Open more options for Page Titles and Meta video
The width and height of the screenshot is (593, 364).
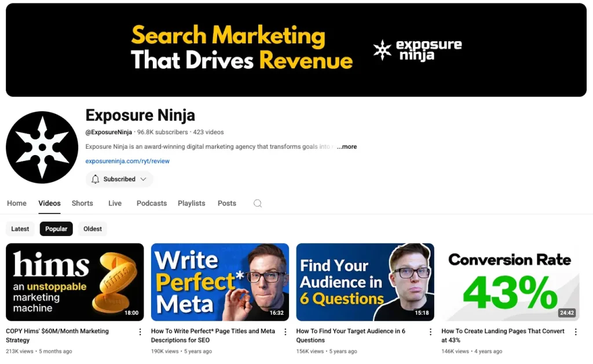coord(285,332)
